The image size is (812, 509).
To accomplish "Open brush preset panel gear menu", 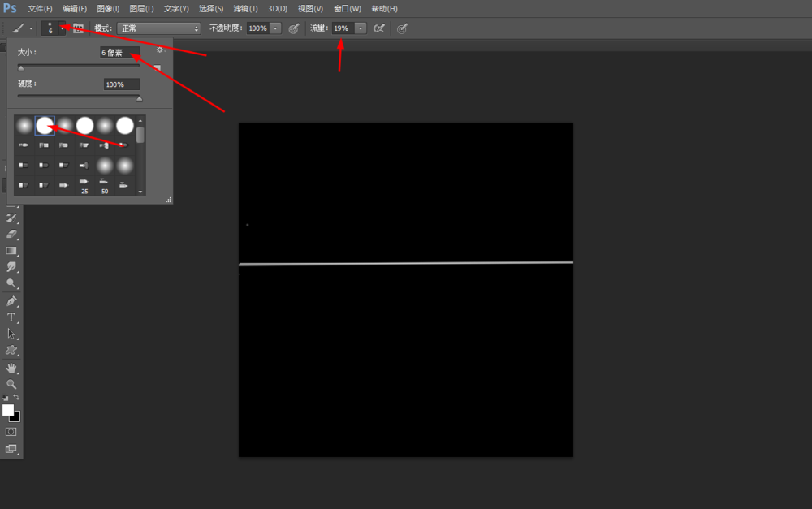I will coord(160,50).
